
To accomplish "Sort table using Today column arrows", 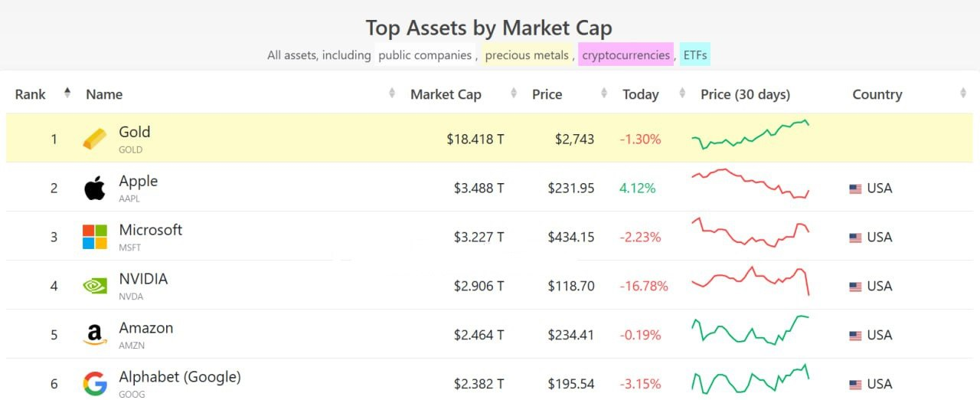I will tap(681, 93).
